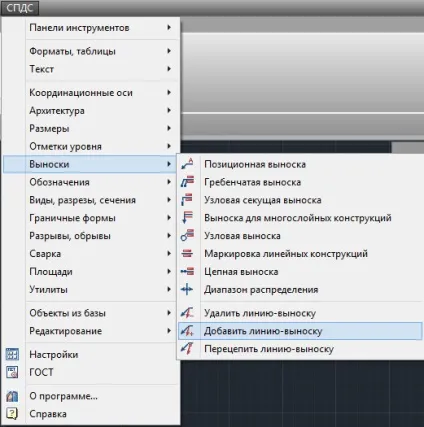Viewport: 424px width, 427px height.
Task: Choose Настройки menu item text
Action: click(54, 354)
